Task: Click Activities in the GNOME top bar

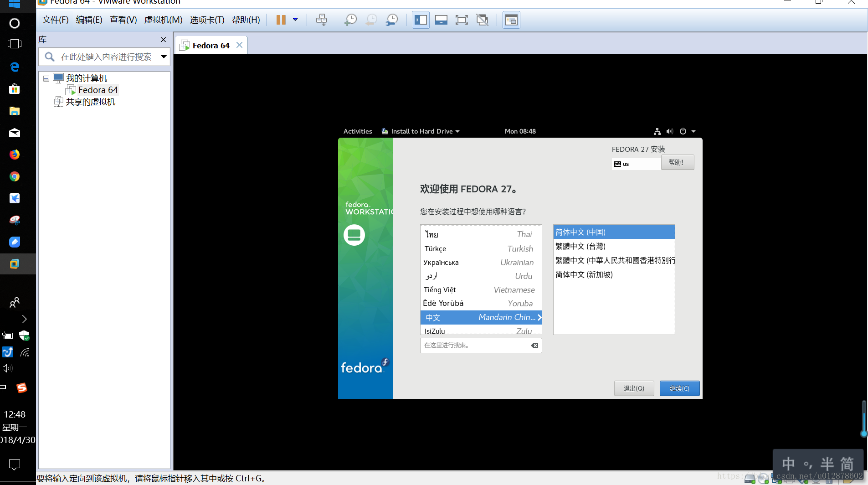Action: 358,131
